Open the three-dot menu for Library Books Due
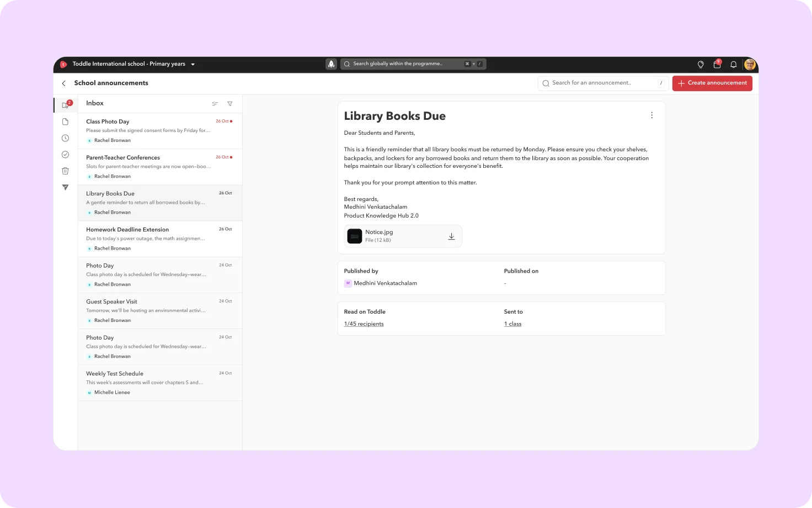The height and width of the screenshot is (508, 812). pyautogui.click(x=651, y=115)
